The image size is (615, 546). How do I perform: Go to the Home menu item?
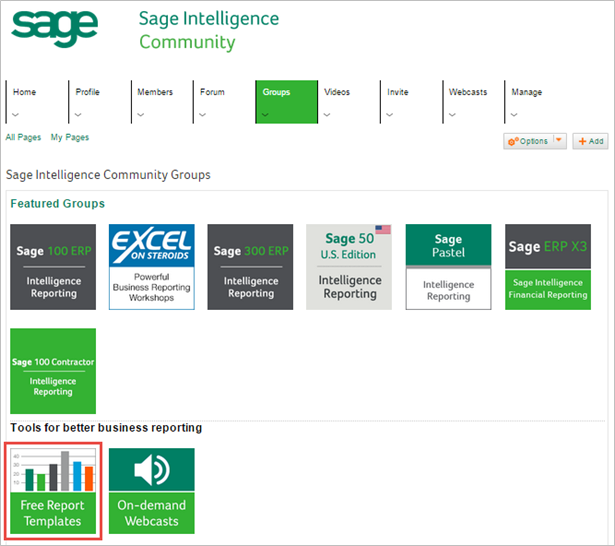[24, 92]
